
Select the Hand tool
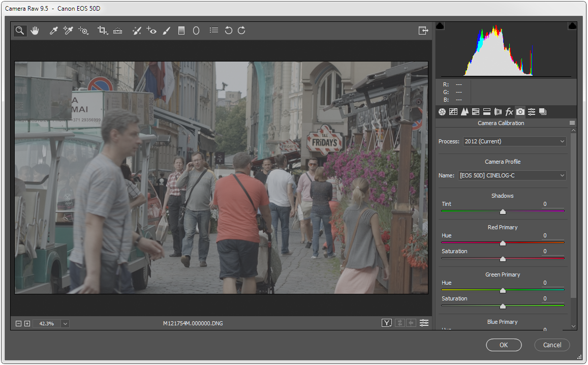(35, 31)
